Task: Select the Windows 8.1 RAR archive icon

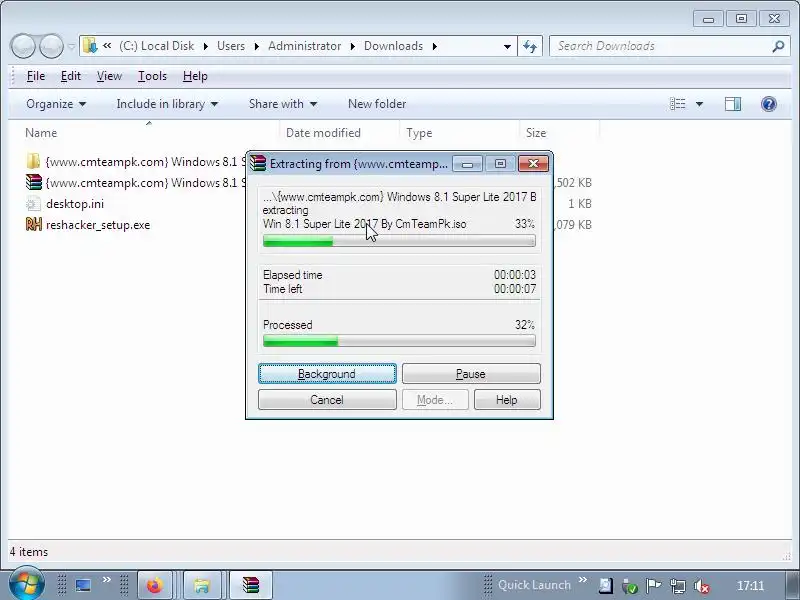Action: coord(34,182)
